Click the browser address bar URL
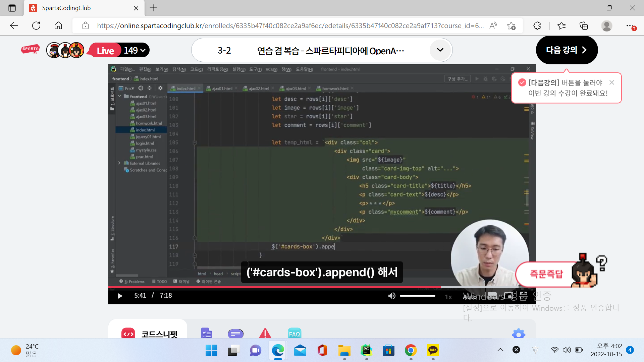This screenshot has height=362, width=644. point(290,25)
